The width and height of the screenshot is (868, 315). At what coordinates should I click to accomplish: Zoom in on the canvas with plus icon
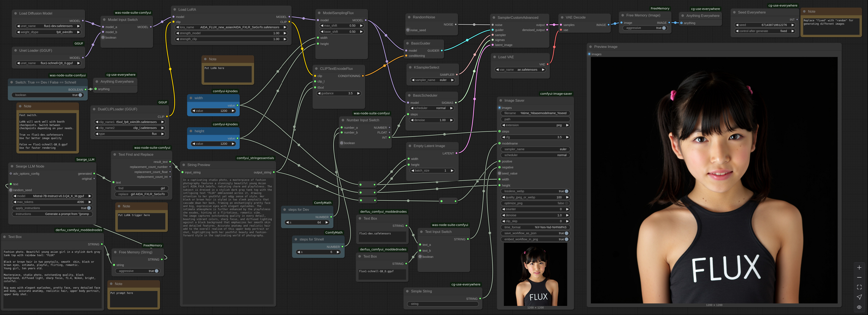[859, 268]
